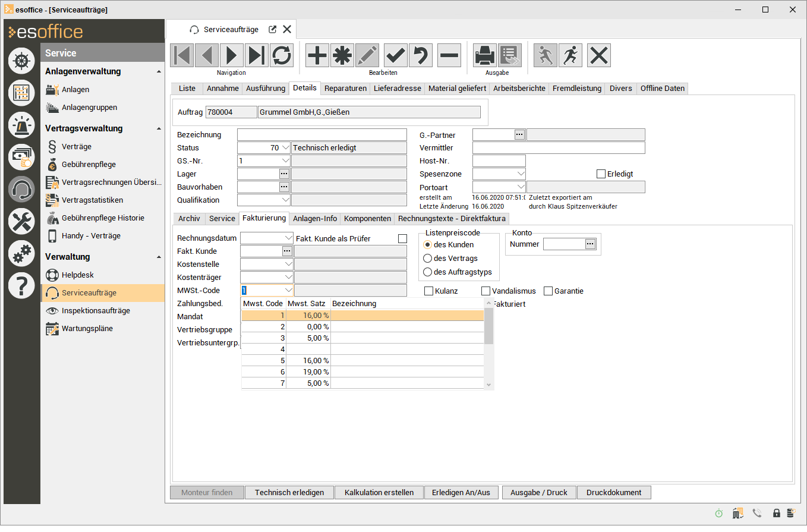Screen dimensions: 807x532
Task: Go to next record arrow
Action: (x=232, y=55)
